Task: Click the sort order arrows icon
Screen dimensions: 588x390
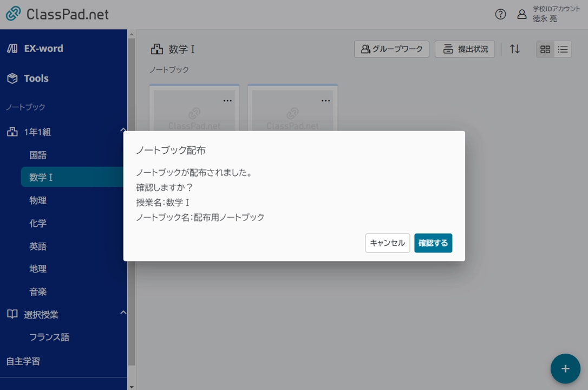Action: [514, 49]
